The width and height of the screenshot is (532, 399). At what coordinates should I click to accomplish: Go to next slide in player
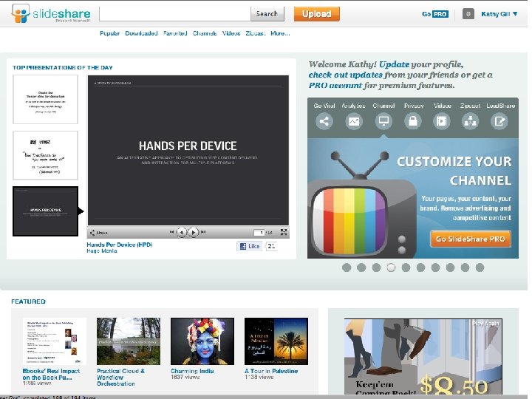194,233
